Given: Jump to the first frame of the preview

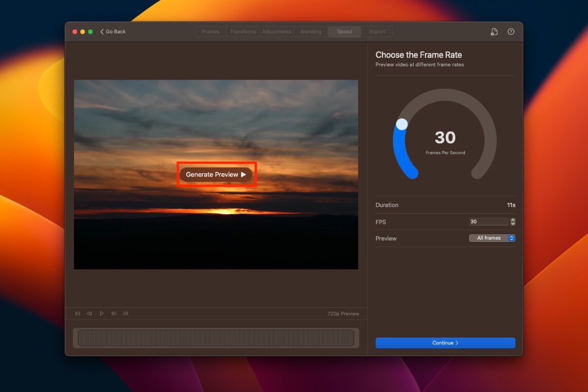Looking at the screenshot, I should coord(77,314).
